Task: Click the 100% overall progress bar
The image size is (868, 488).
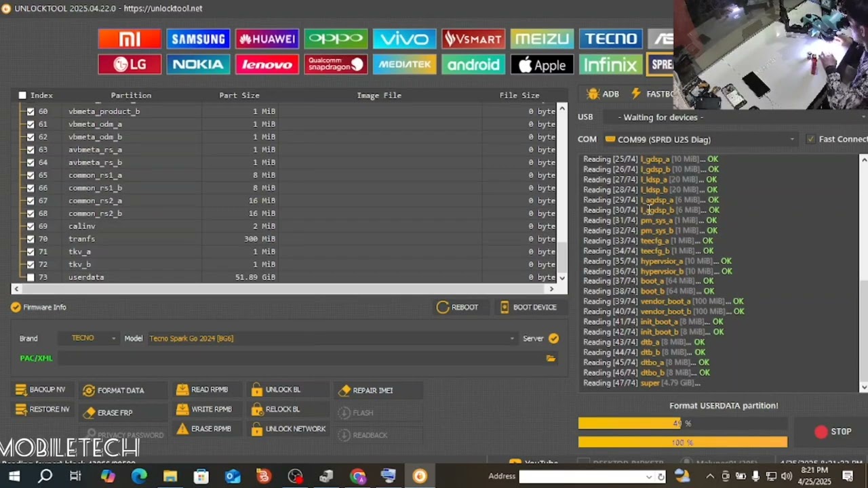Action: (683, 443)
